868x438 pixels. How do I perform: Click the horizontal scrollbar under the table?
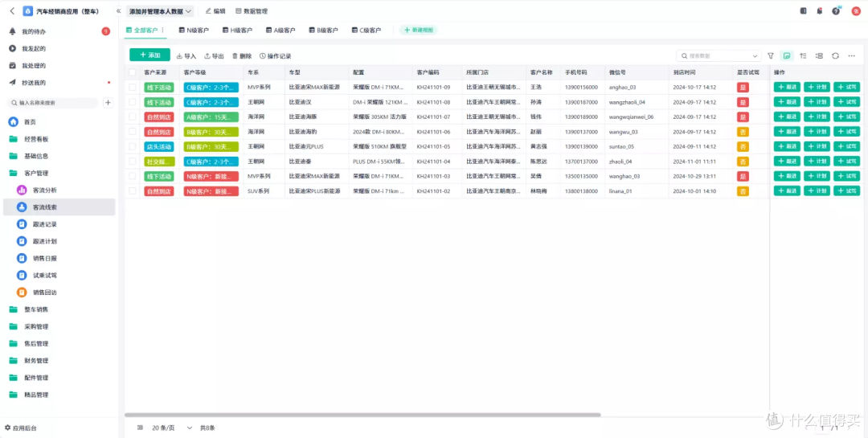(x=362, y=414)
